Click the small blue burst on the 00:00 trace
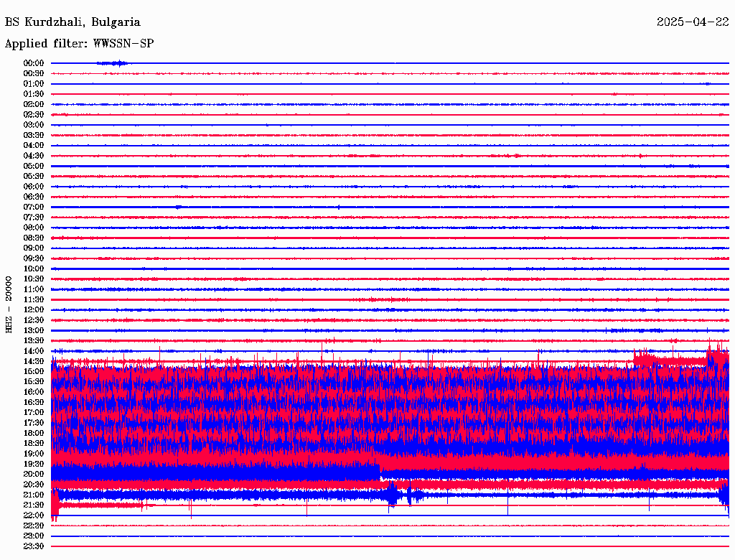The height and width of the screenshot is (560, 735). pos(112,63)
